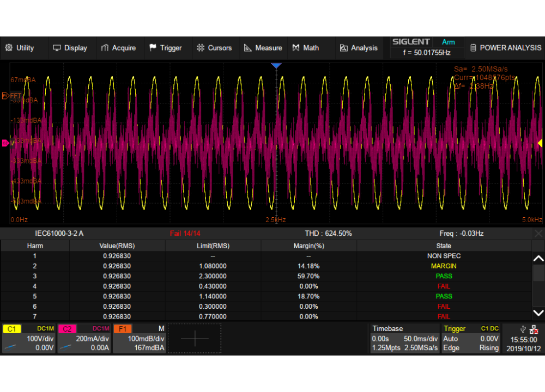Select the yellow trigger level arrow

(x=540, y=143)
